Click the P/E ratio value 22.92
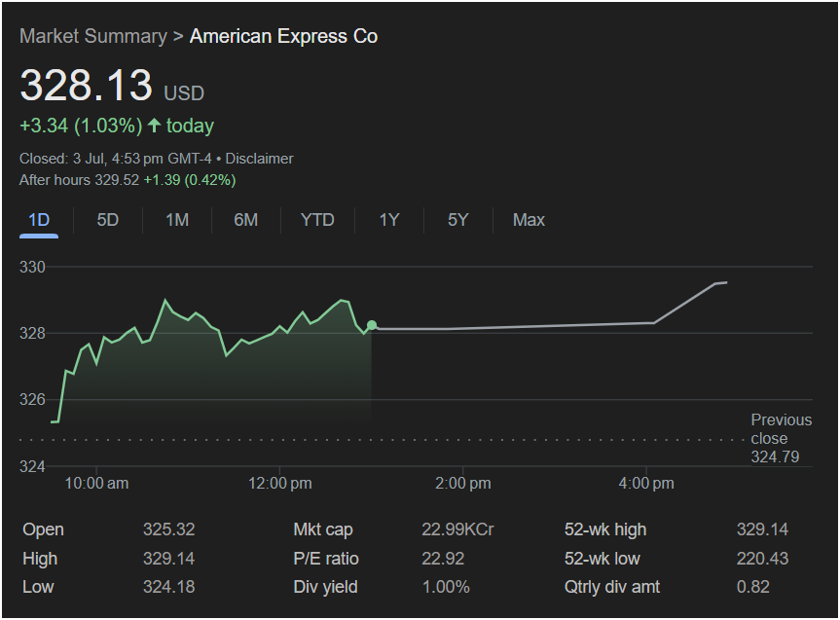 pyautogui.click(x=443, y=559)
